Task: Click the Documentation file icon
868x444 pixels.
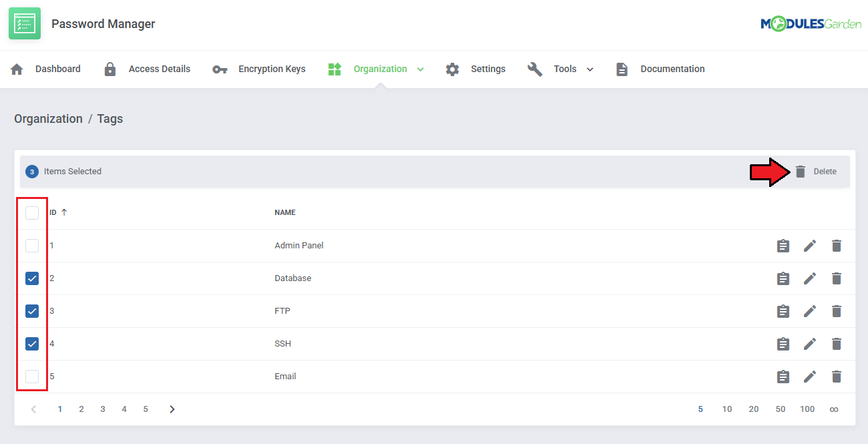Action: click(x=622, y=69)
